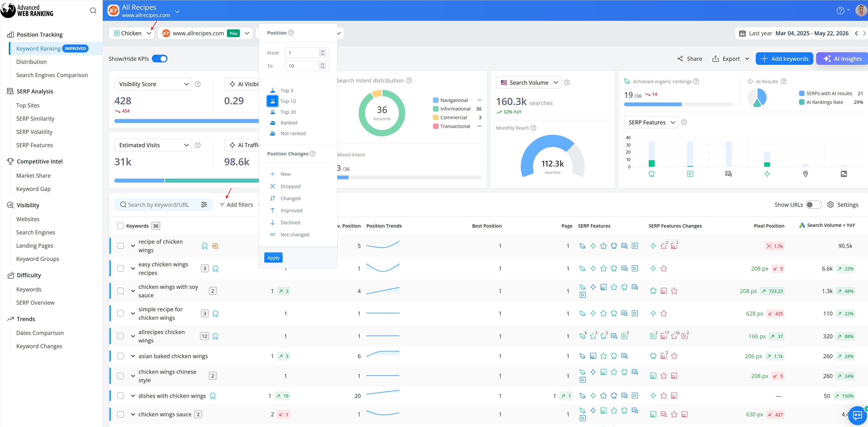868x427 pixels.
Task: Open the All Recipes project switcher chevron
Action: click(x=177, y=12)
